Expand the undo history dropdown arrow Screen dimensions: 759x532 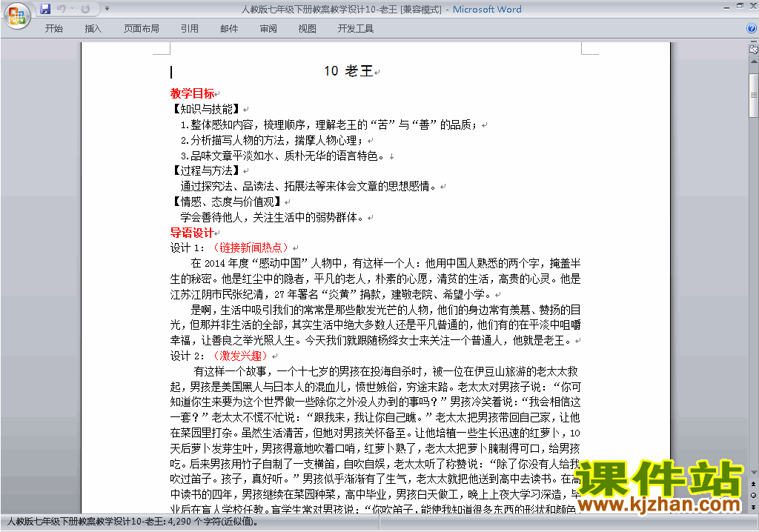tap(72, 9)
